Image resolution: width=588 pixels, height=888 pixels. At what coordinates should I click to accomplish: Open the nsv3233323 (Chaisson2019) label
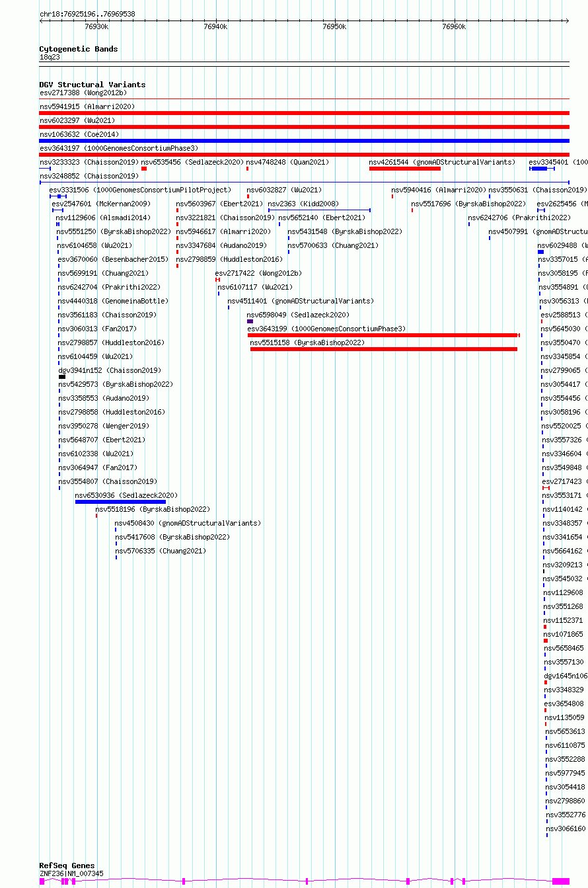click(x=89, y=162)
